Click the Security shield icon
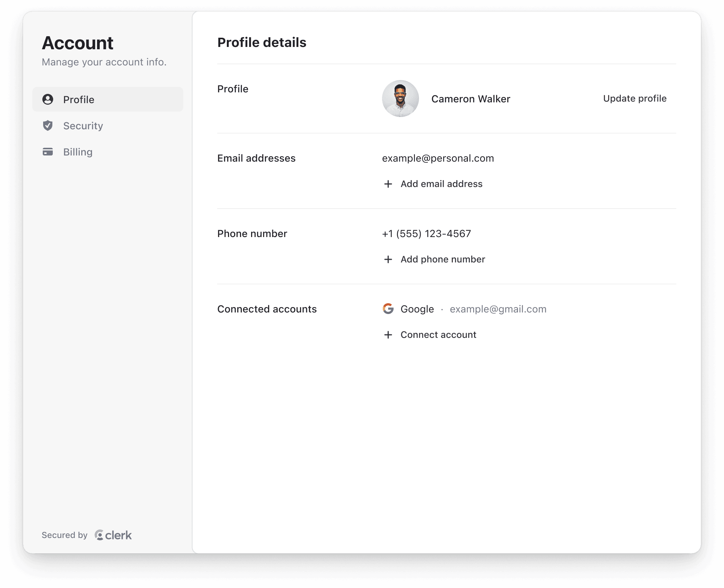Screen dimensions: 724x588 [48, 125]
